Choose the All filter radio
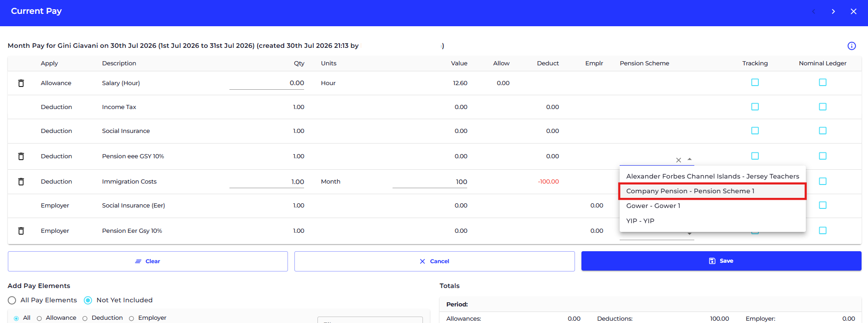This screenshot has height=323, width=868. (x=17, y=318)
